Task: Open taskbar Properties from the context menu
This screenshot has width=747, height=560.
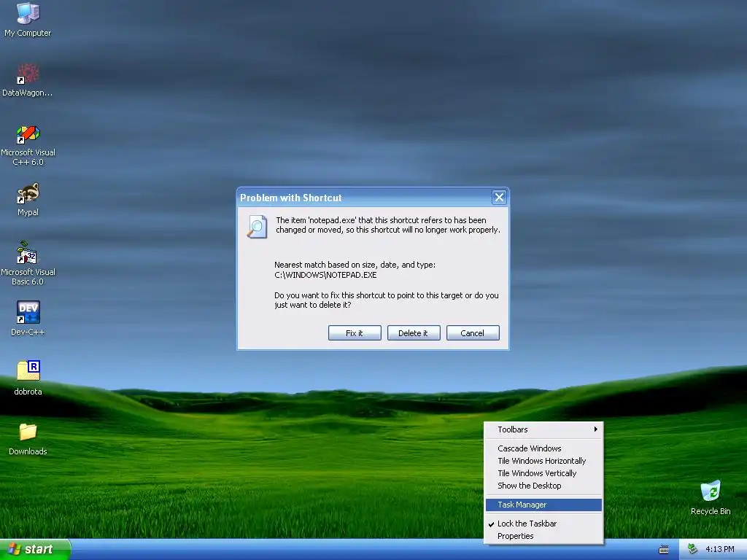Action: tap(543, 536)
